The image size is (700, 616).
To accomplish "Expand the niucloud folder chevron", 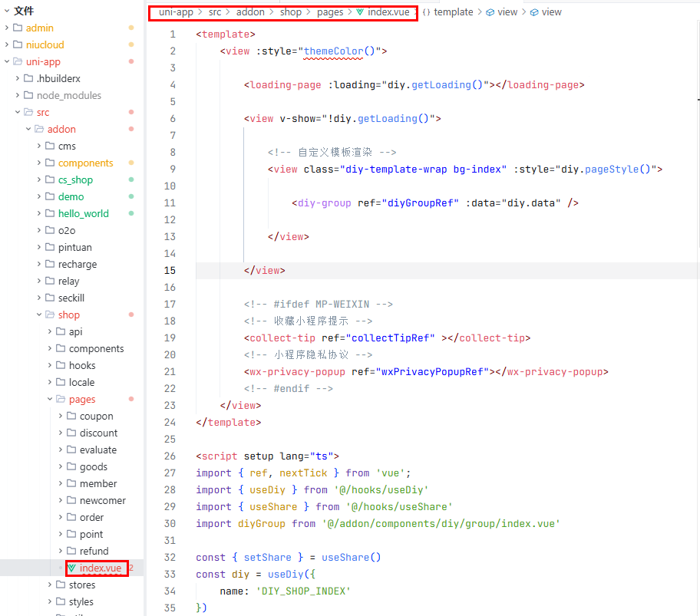I will click(x=7, y=45).
